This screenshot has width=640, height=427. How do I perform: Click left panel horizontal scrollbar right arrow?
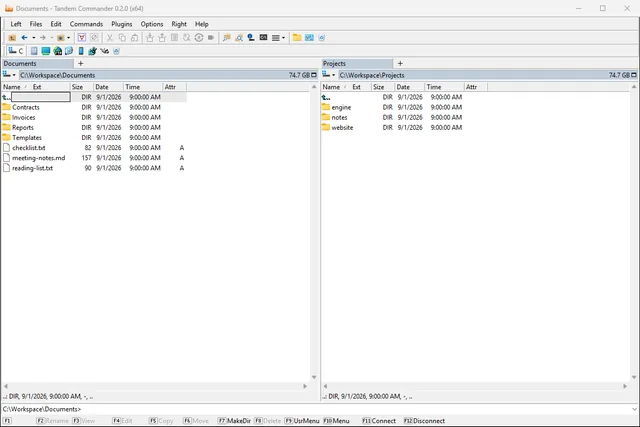pyautogui.click(x=305, y=386)
